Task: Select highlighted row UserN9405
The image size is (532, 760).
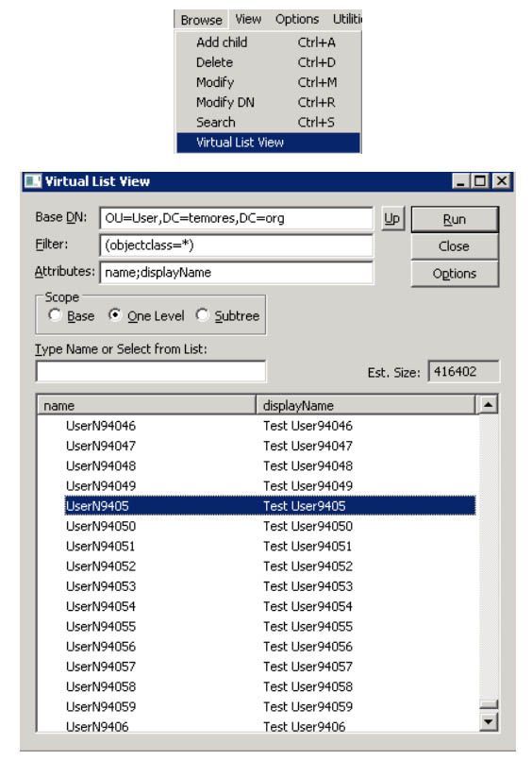Action: pos(270,506)
